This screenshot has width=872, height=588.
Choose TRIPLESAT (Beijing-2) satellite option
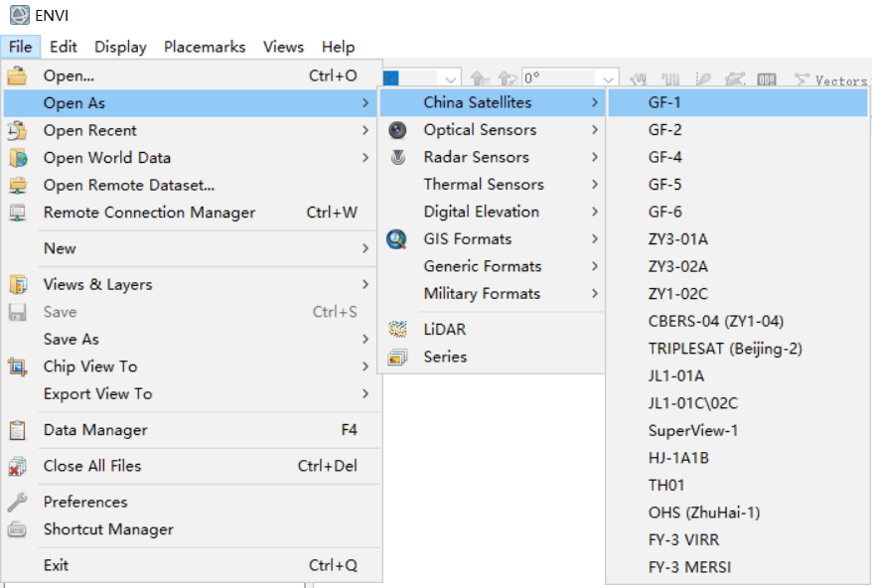(725, 349)
